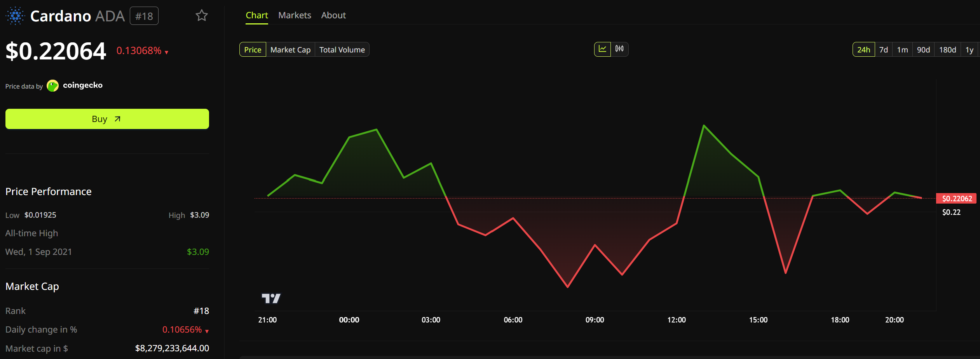Click the 09:00 time axis label
This screenshot has width=980, height=359.
[x=595, y=320]
